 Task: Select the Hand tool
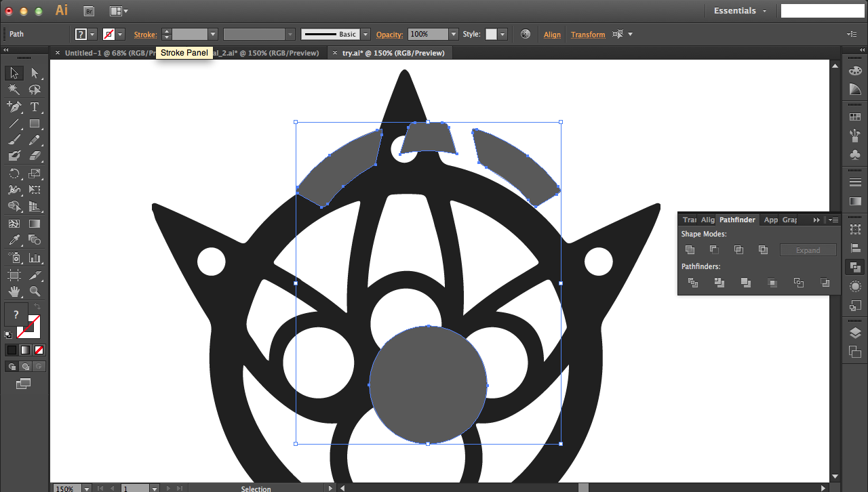pos(14,291)
